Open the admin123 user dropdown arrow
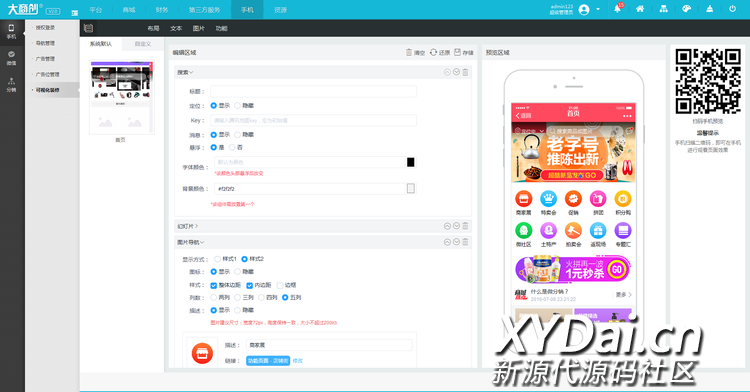Image resolution: width=750 pixels, height=392 pixels. click(598, 10)
